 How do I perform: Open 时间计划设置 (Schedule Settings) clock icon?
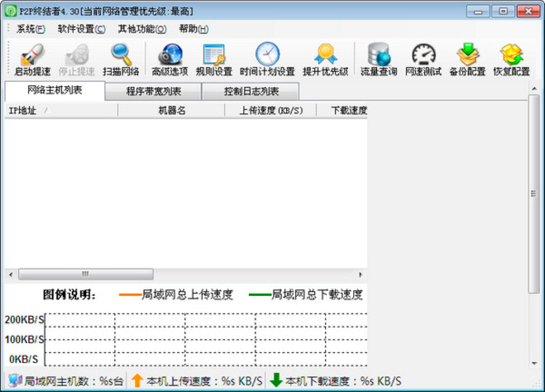[267, 58]
